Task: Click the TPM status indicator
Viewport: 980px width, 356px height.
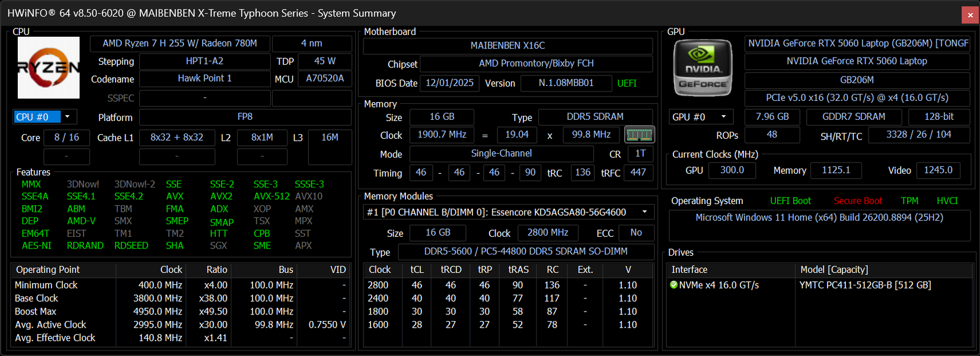Action: point(909,201)
